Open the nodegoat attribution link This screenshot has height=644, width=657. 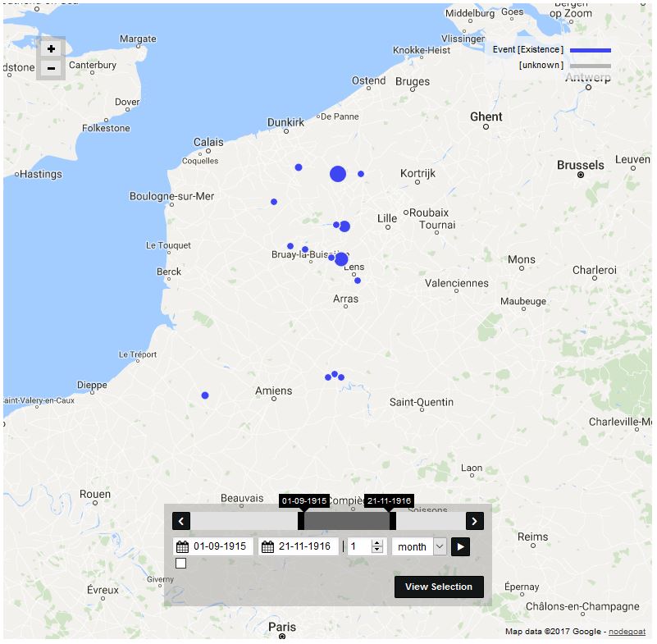(627, 632)
